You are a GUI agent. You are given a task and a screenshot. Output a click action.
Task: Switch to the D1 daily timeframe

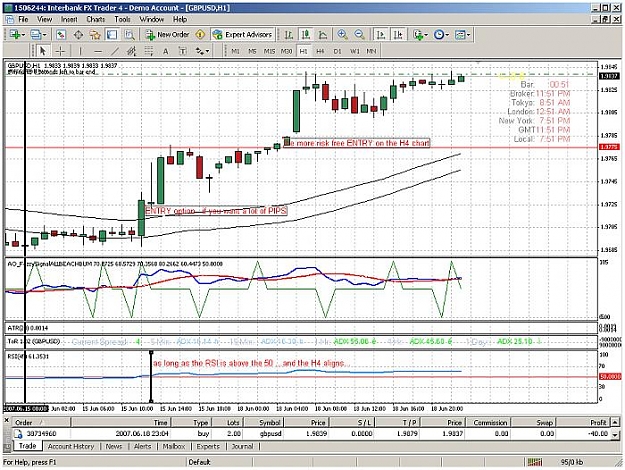point(337,51)
